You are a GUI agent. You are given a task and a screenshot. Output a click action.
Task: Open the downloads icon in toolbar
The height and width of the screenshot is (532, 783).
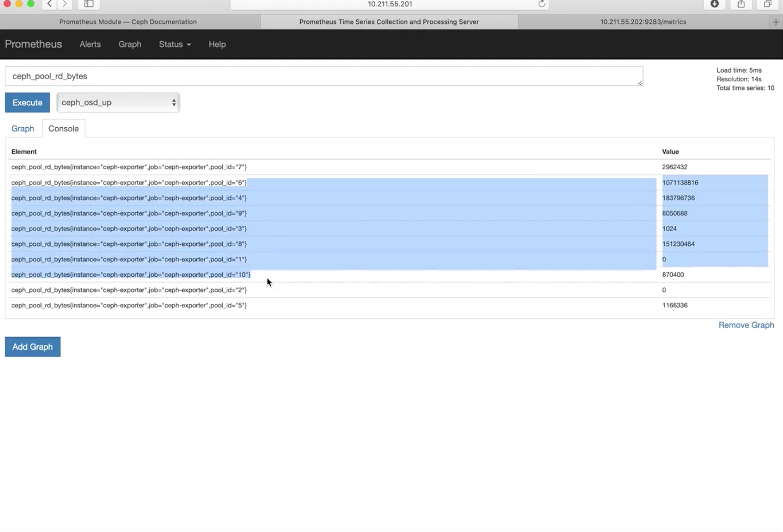[715, 4]
